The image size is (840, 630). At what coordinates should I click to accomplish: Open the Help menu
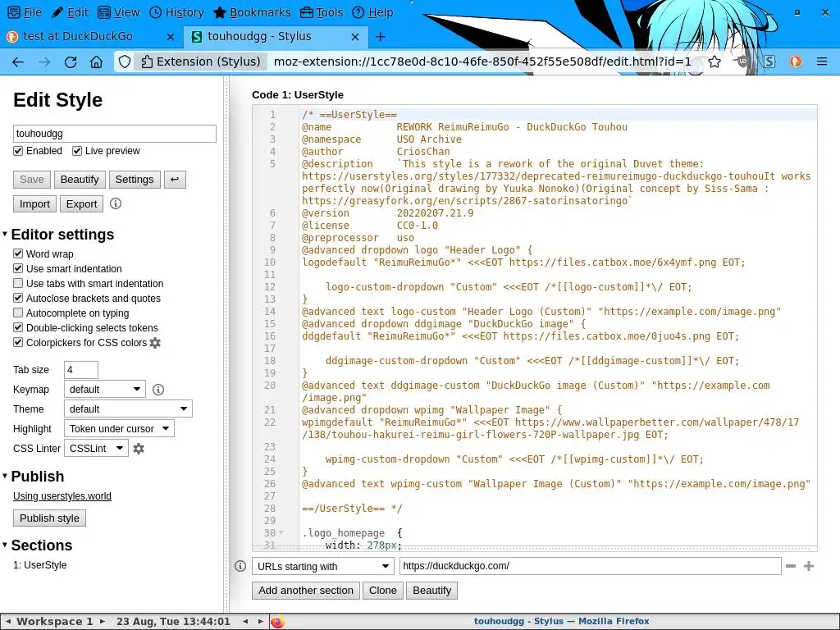pos(373,12)
